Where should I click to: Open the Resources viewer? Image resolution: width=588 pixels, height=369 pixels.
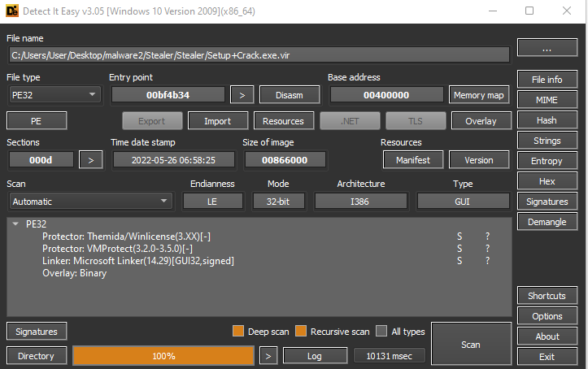coord(284,120)
